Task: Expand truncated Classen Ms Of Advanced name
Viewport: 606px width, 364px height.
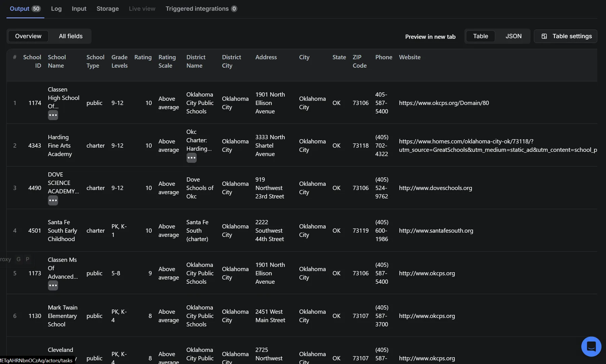Action: (x=53, y=286)
